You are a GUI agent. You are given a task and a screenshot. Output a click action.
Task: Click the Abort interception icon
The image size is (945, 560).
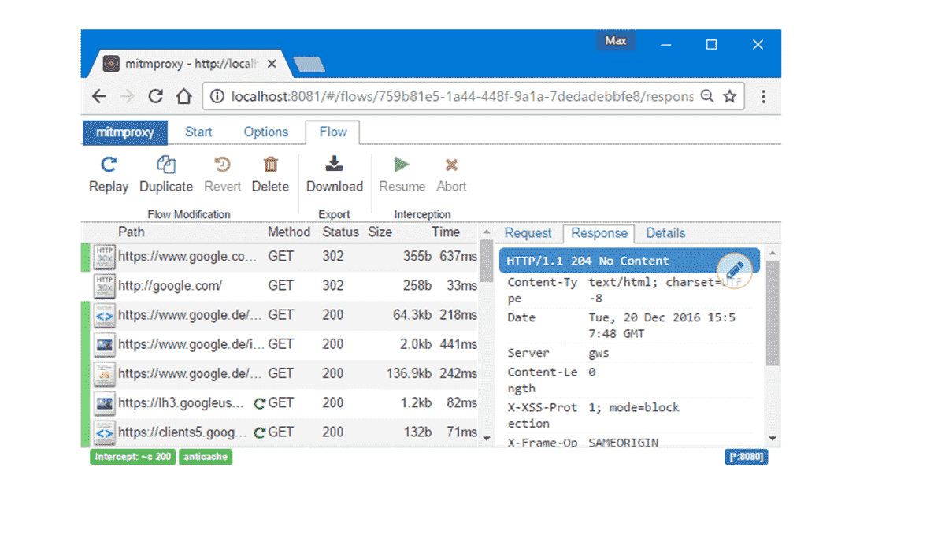point(451,165)
